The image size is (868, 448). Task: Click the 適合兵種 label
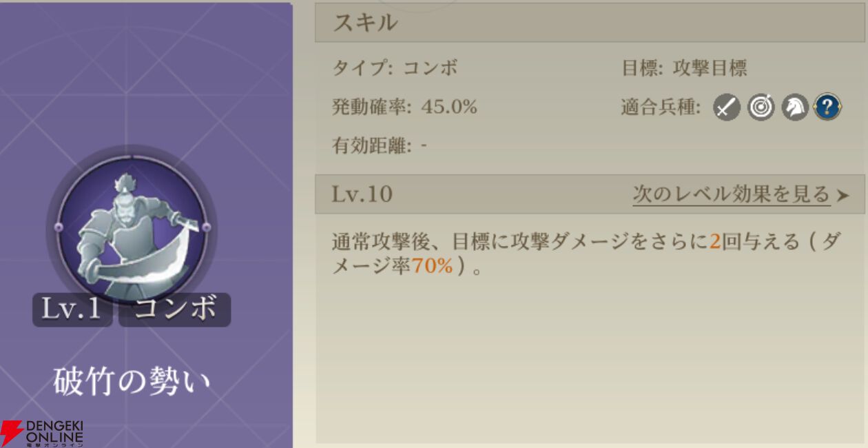point(660,108)
